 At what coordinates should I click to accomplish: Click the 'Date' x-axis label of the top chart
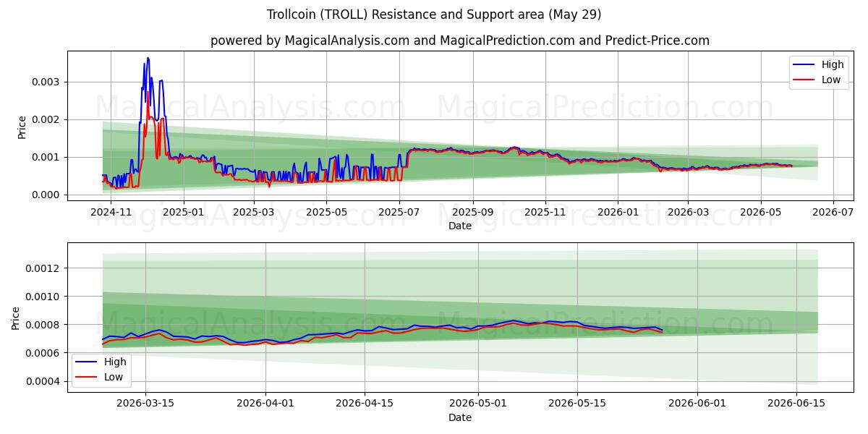click(x=460, y=226)
